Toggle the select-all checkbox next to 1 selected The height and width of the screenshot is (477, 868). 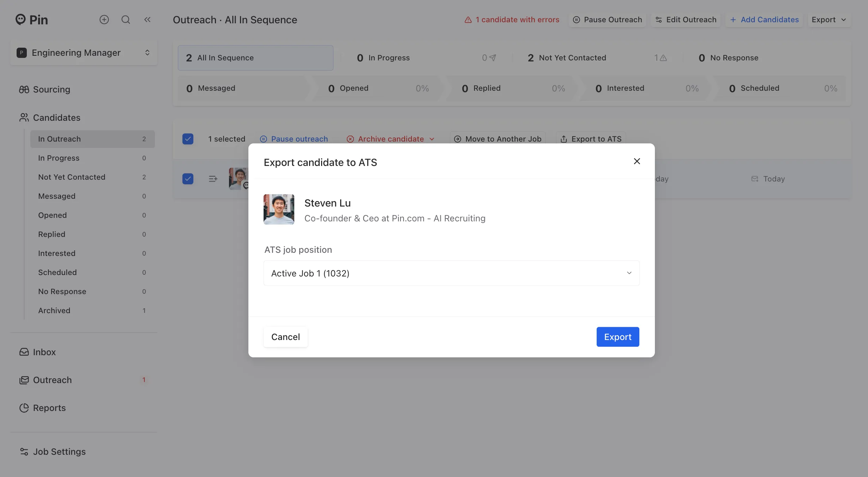[x=188, y=139]
